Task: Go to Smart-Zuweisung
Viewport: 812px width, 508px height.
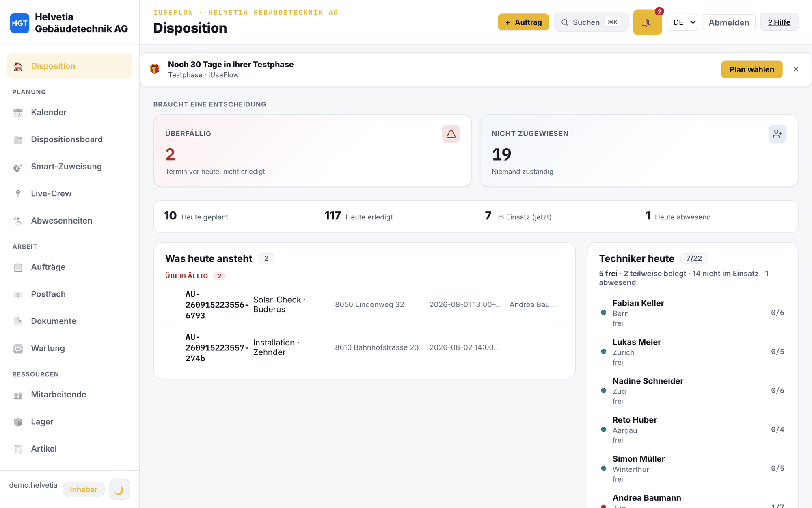Action: 70,167
